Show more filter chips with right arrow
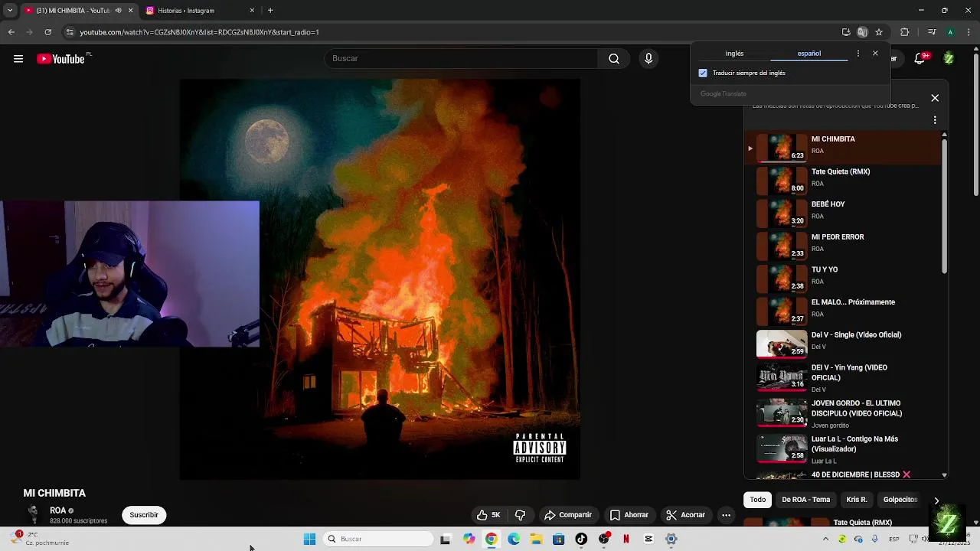 click(936, 500)
